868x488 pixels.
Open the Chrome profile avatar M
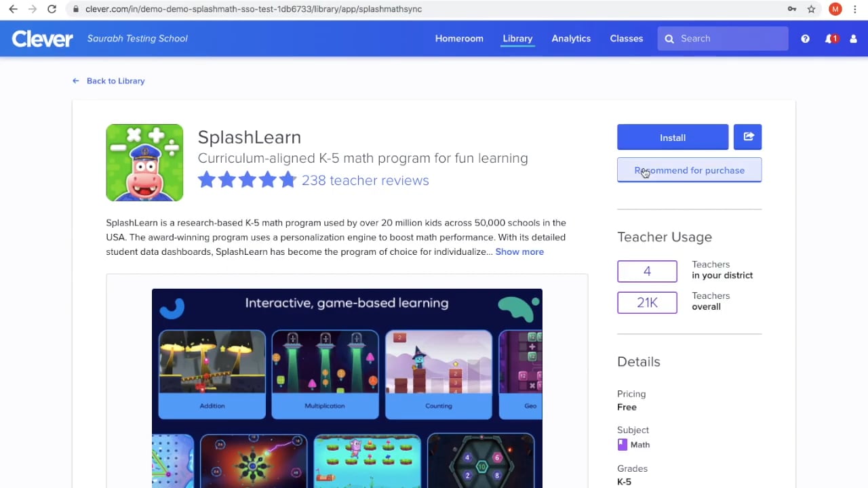[835, 9]
